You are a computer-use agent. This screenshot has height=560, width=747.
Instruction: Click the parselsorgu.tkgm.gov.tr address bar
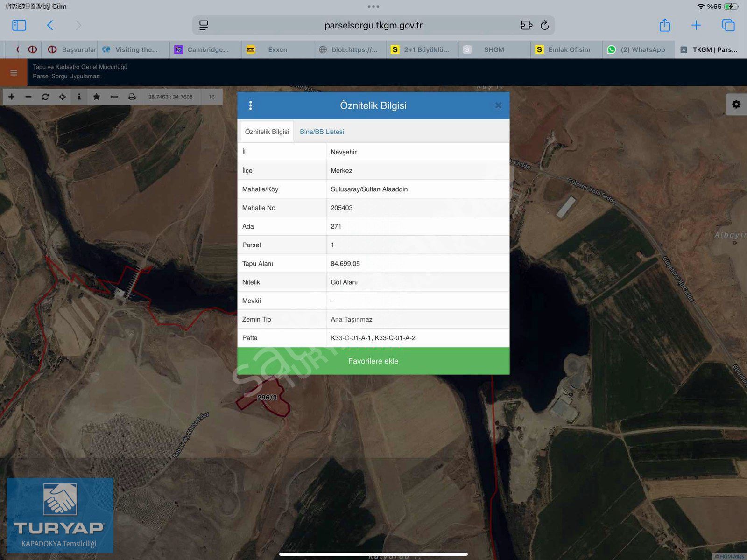[373, 25]
